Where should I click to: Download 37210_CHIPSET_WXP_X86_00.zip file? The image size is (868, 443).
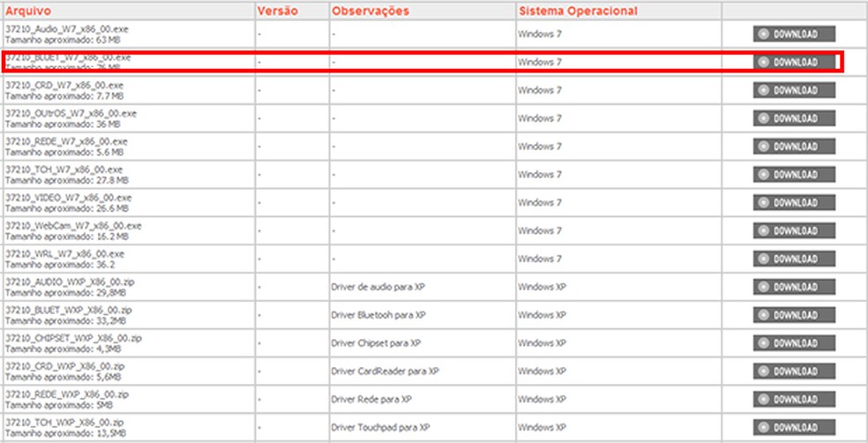click(x=794, y=342)
